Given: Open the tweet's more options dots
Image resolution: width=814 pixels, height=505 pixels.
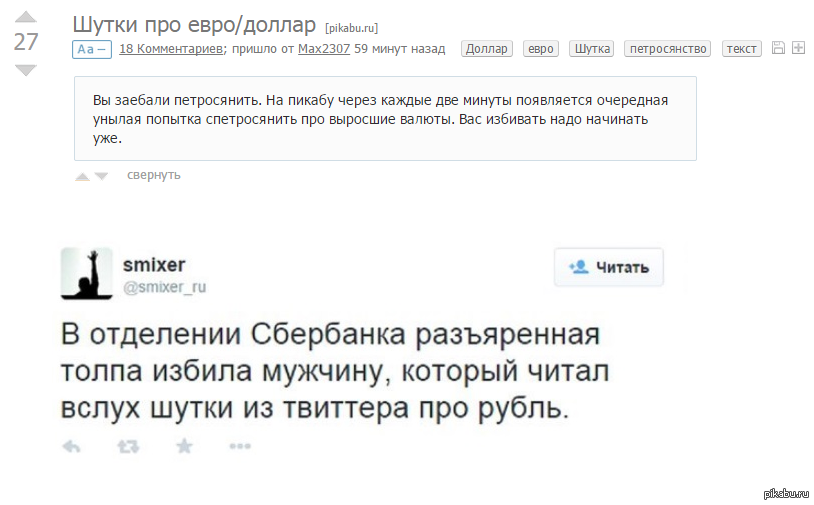Looking at the screenshot, I should pos(240,447).
